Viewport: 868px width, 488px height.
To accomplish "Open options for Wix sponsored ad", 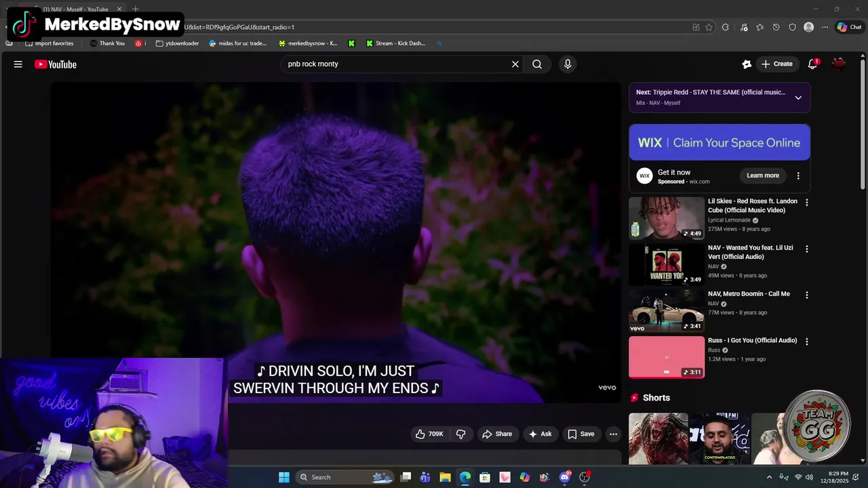I will 798,176.
